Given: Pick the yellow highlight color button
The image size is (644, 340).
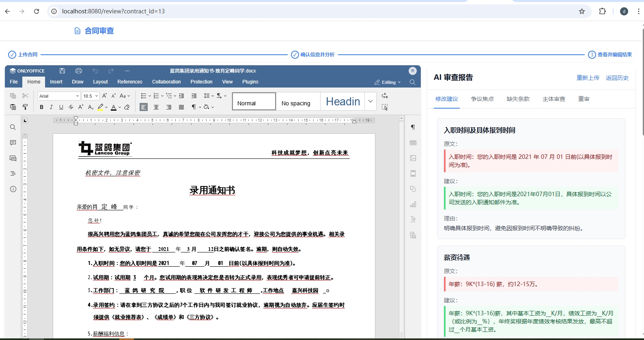Looking at the screenshot, I should 100,107.
